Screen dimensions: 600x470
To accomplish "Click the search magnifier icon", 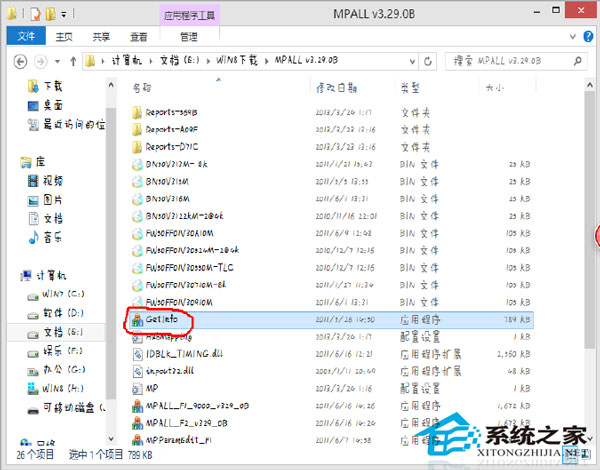I will (x=577, y=61).
